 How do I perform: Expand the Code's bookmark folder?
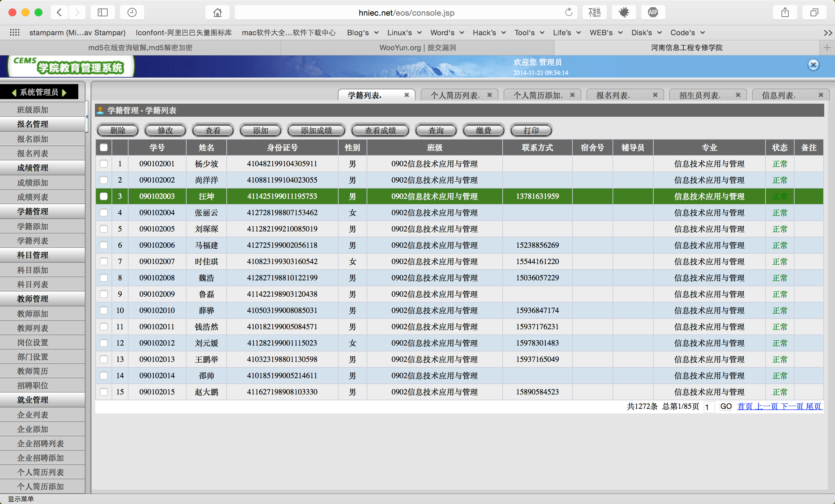pyautogui.click(x=687, y=33)
